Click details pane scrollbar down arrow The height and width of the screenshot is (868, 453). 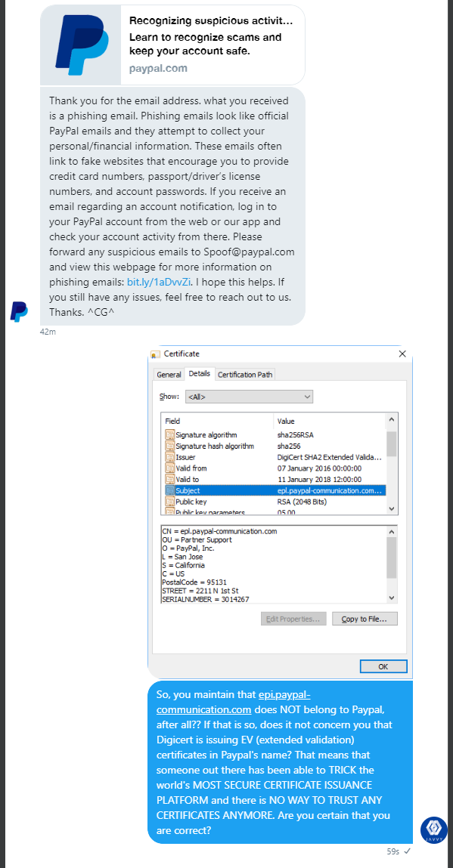coord(392,598)
